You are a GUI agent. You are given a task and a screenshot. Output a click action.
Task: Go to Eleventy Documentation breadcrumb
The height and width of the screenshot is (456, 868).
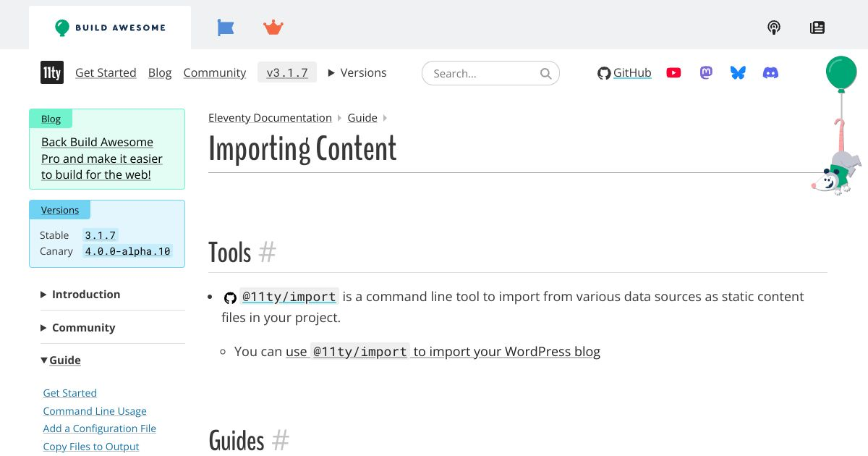coord(270,117)
